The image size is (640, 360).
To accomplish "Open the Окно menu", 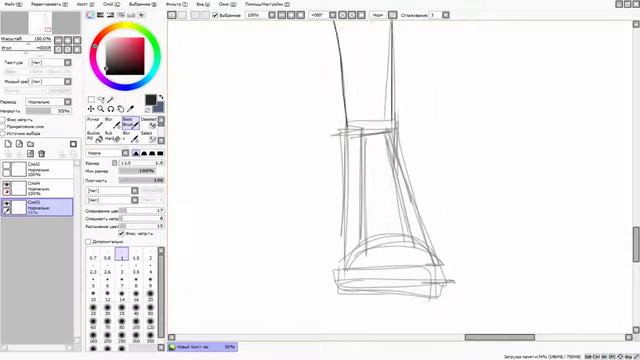I will click(x=227, y=4).
